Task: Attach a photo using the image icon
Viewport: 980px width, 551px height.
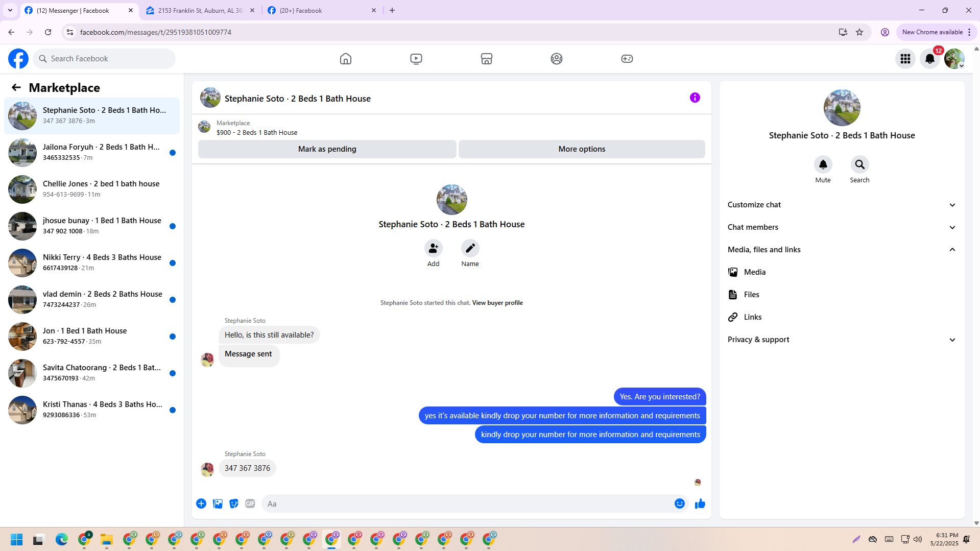Action: 218,504
